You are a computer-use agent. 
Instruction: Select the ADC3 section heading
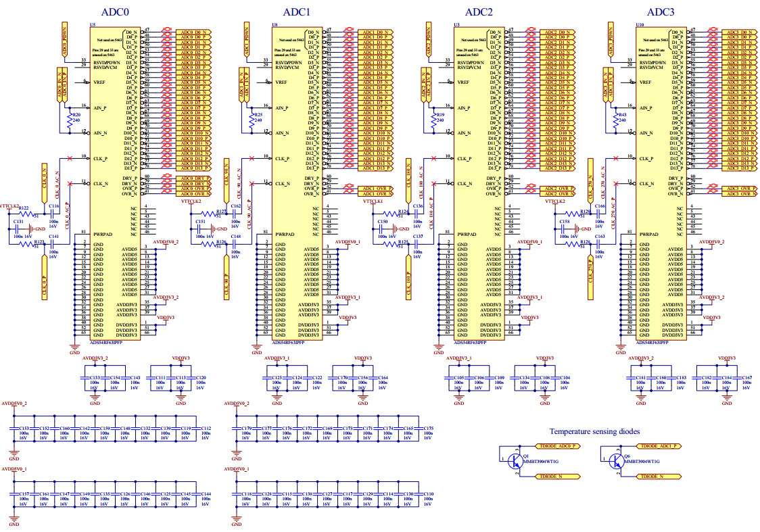(661, 12)
